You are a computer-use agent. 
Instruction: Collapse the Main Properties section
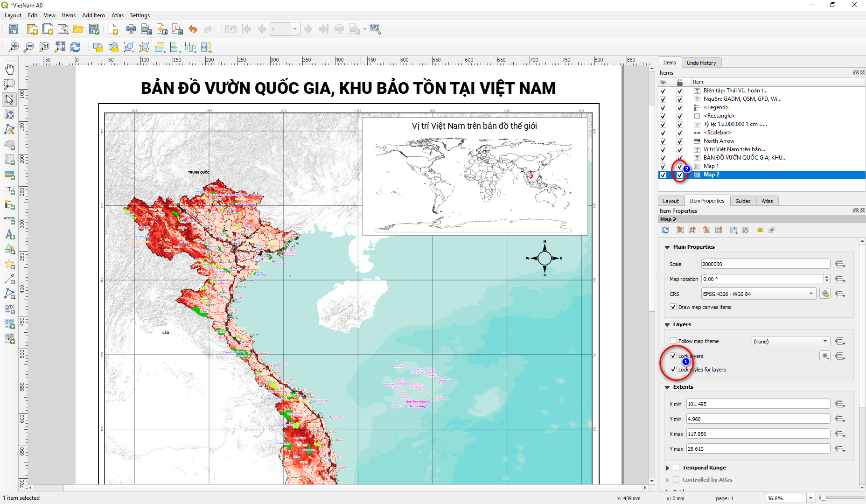click(x=667, y=247)
